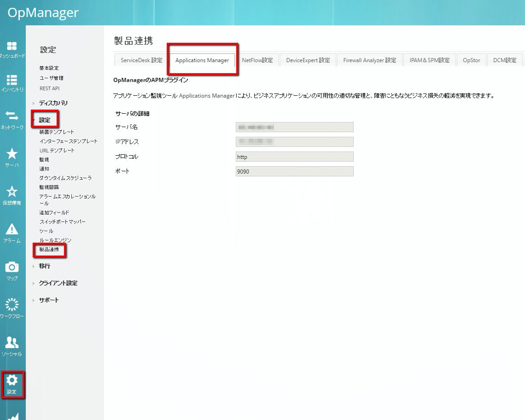Open the Settings gear icon
The width and height of the screenshot is (525, 420).
coord(12,380)
